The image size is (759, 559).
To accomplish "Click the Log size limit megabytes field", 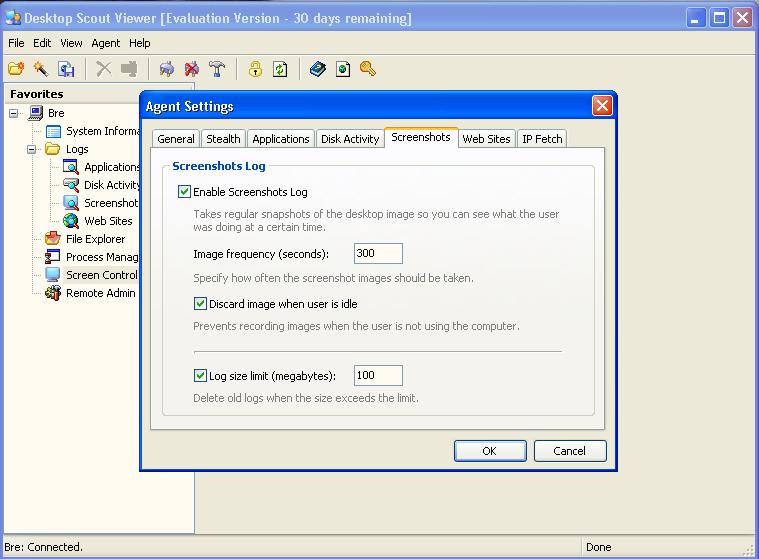I will (x=378, y=375).
